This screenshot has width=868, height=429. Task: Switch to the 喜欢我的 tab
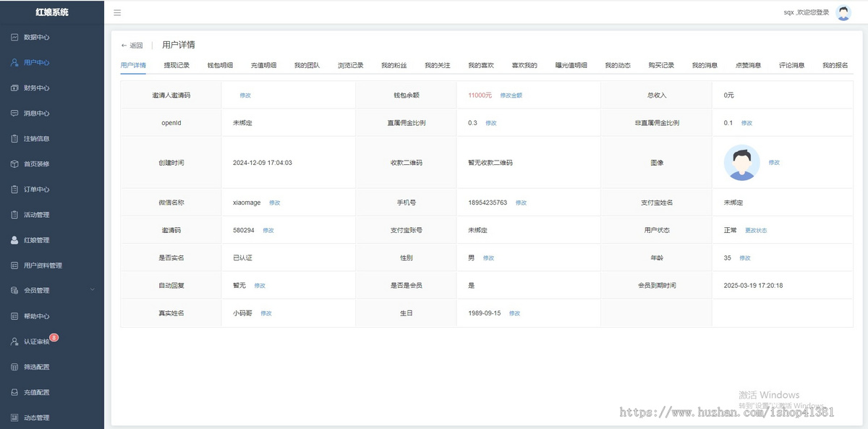point(524,65)
